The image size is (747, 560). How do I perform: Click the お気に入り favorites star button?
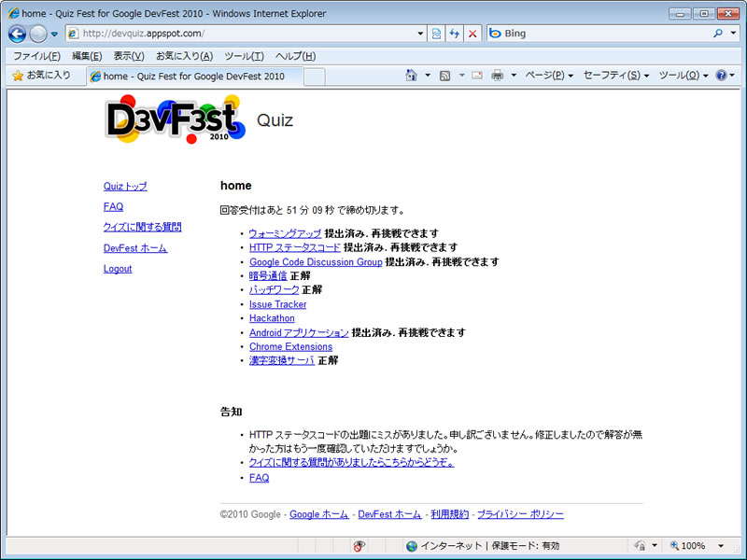click(x=41, y=76)
